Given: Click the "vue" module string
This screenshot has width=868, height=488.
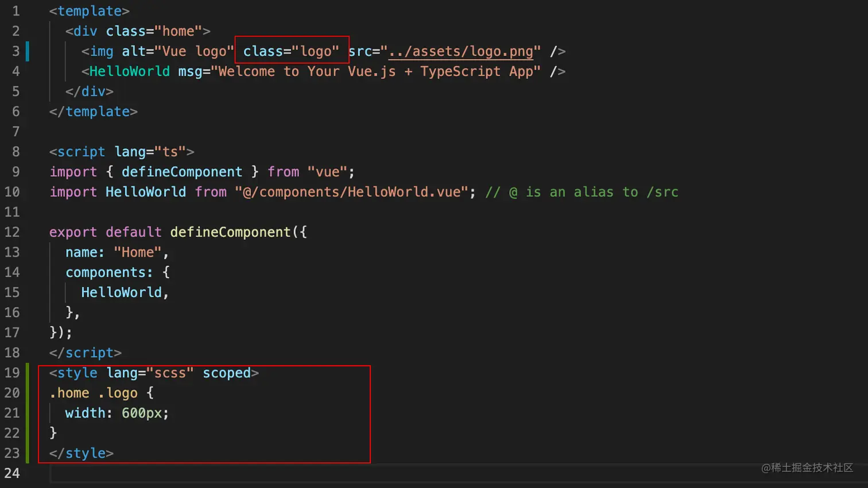Looking at the screenshot, I should tap(328, 172).
